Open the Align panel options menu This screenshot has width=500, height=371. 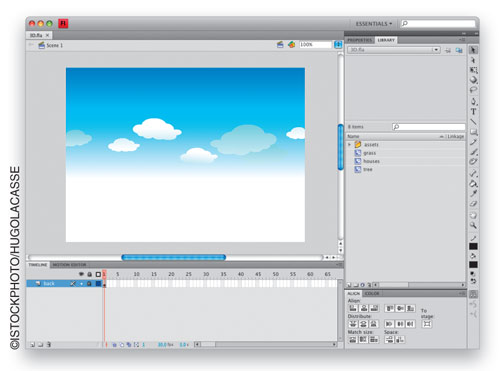pyautogui.click(x=462, y=293)
